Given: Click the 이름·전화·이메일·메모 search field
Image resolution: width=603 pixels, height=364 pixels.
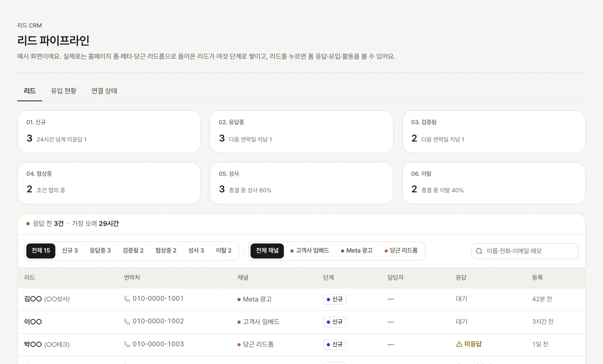Looking at the screenshot, I should [x=525, y=251].
